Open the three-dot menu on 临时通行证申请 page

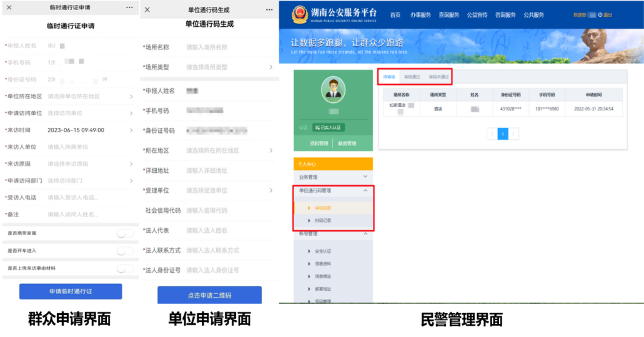click(x=129, y=7)
